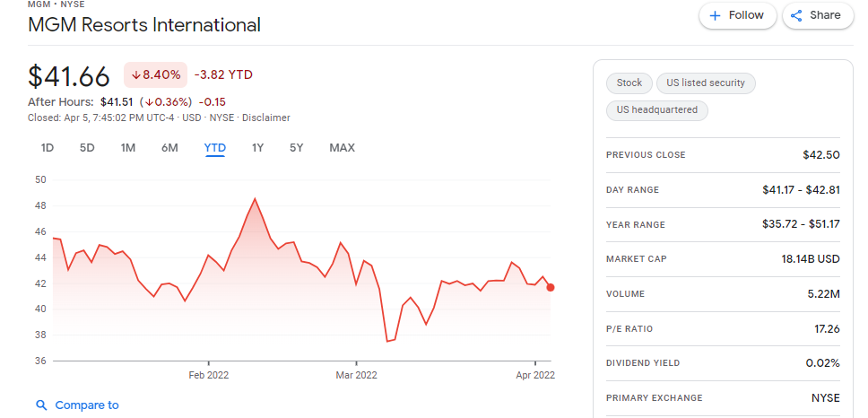868x418 pixels.
Task: Click the Mar 2022 axis label
Action: click(x=357, y=375)
